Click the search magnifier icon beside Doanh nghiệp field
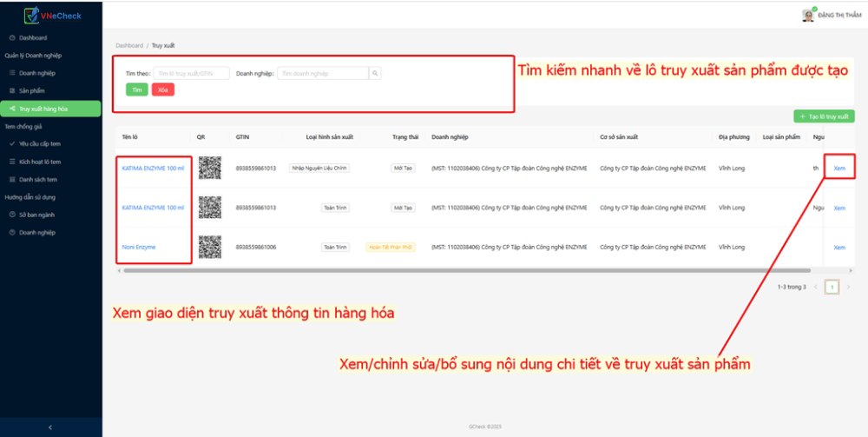This screenshot has height=437, width=868. pos(375,73)
